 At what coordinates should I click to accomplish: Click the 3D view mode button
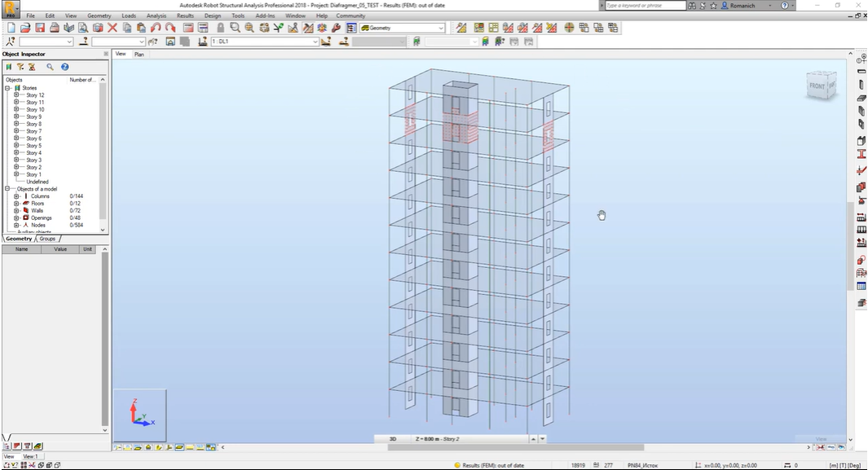pos(393,439)
